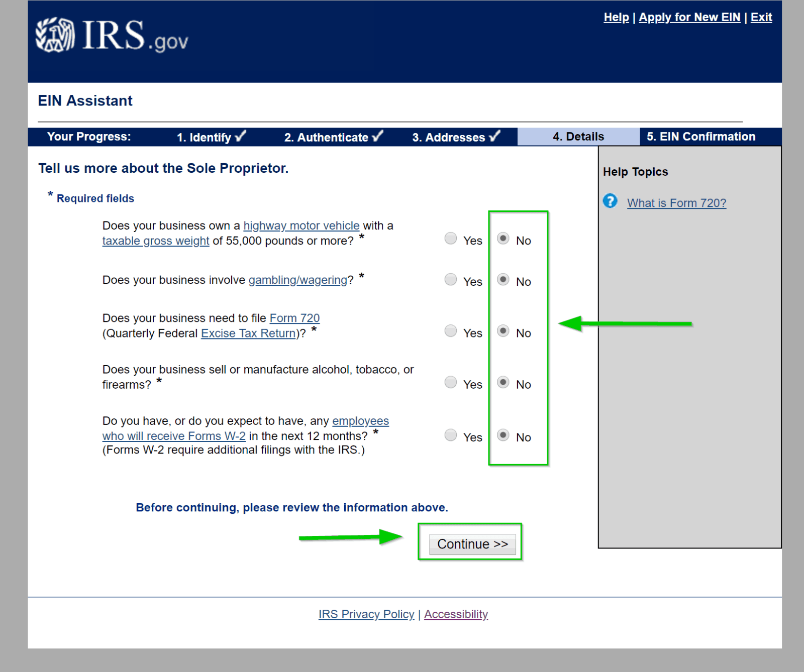Select Yes for highway motor vehicle question

pos(451,238)
